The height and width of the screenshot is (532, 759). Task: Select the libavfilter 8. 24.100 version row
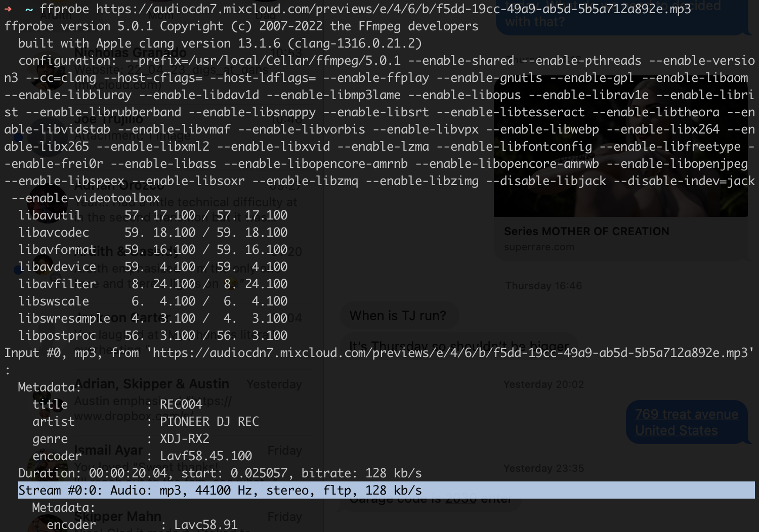click(153, 284)
